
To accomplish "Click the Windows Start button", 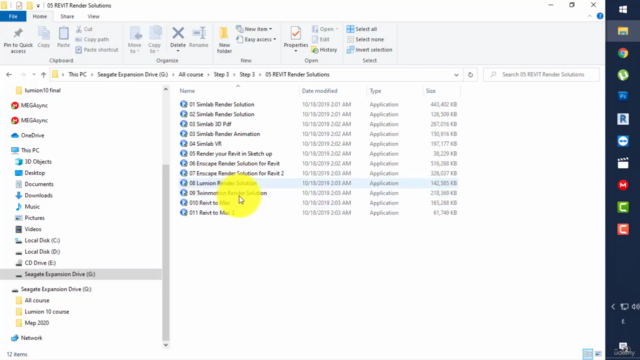I will [x=622, y=9].
